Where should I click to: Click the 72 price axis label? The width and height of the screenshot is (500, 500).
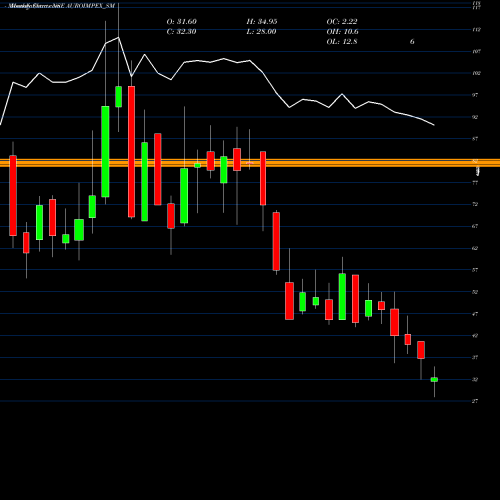475,204
